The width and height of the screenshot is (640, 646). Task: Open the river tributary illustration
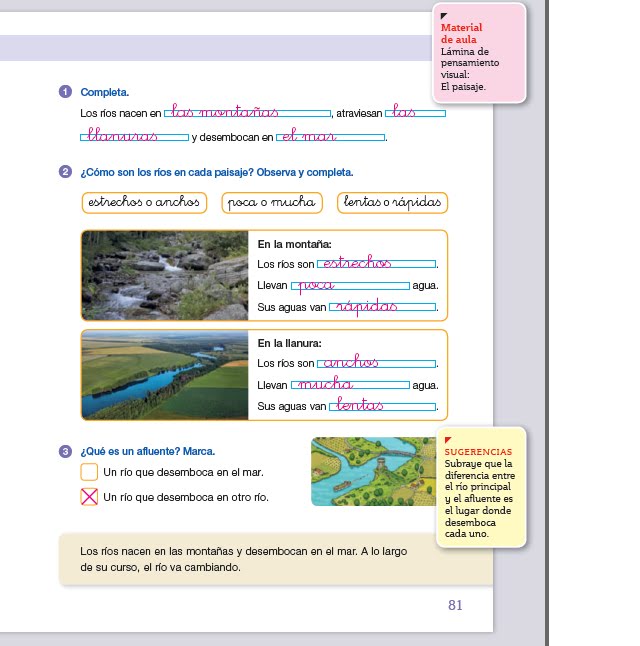point(373,471)
